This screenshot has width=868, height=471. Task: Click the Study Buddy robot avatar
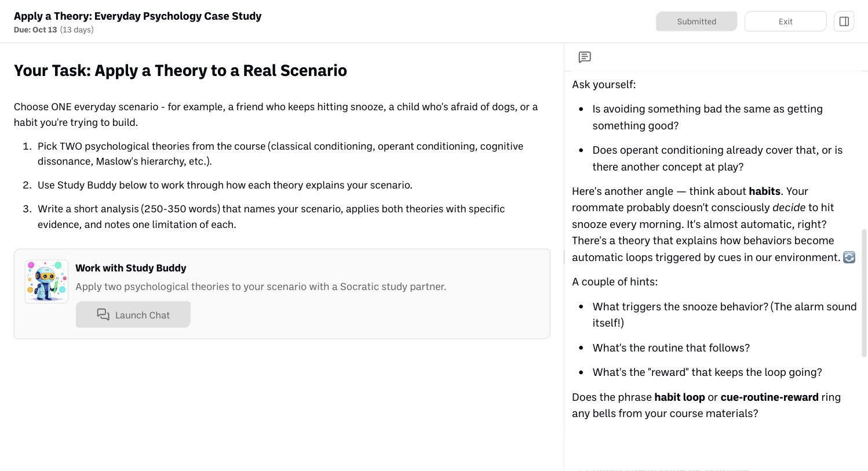pyautogui.click(x=46, y=281)
